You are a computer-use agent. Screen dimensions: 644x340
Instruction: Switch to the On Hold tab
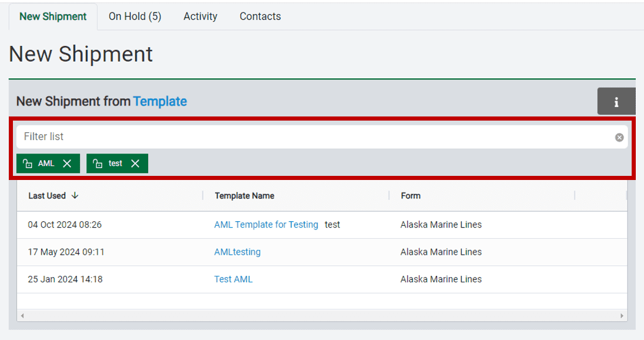click(x=135, y=16)
